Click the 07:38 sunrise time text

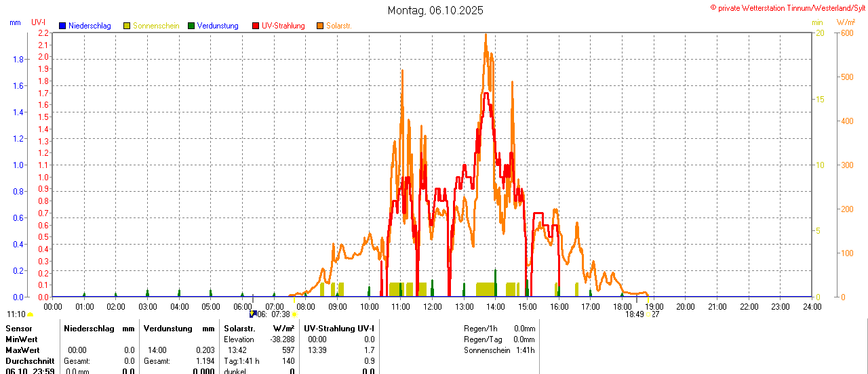[x=281, y=314]
